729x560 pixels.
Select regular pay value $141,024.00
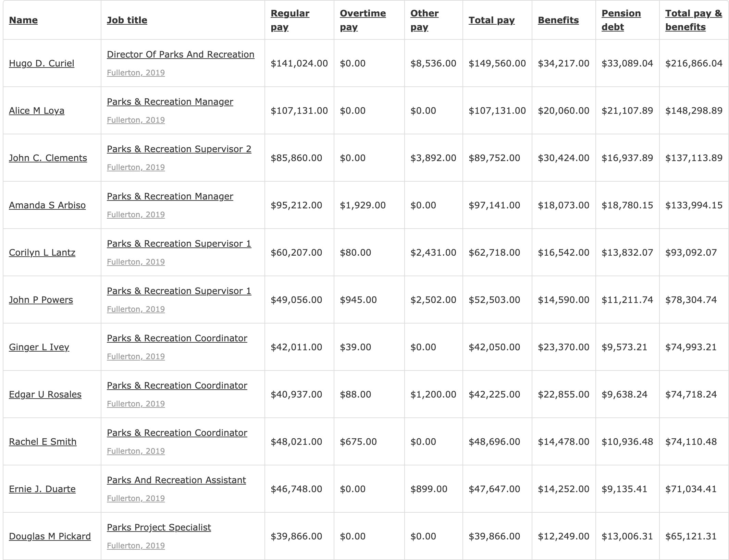point(299,63)
